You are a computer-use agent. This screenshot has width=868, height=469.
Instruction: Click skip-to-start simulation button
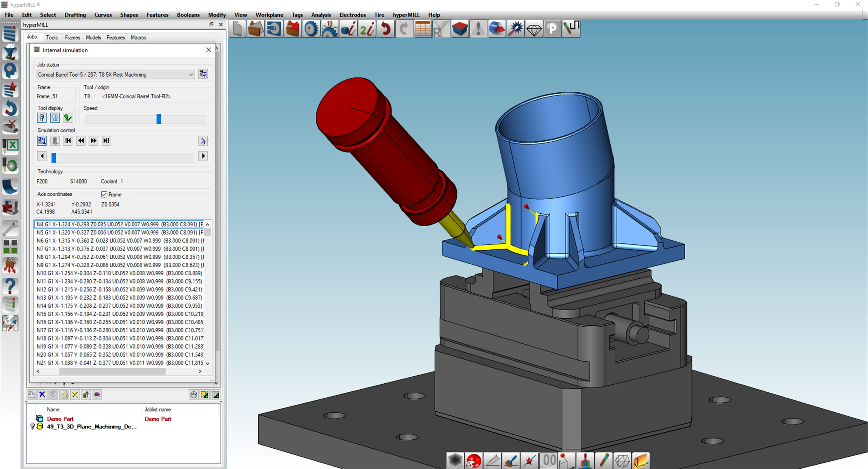(68, 141)
